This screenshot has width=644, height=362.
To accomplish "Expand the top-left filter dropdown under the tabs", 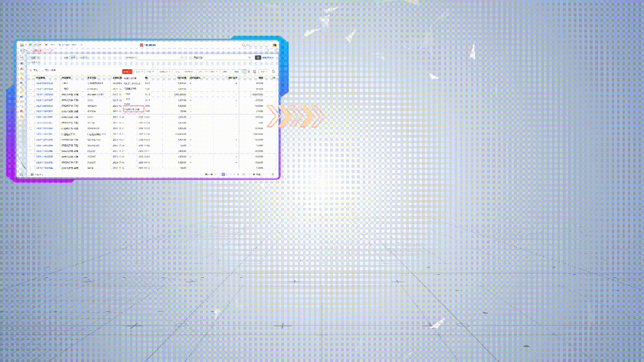I will point(35,58).
